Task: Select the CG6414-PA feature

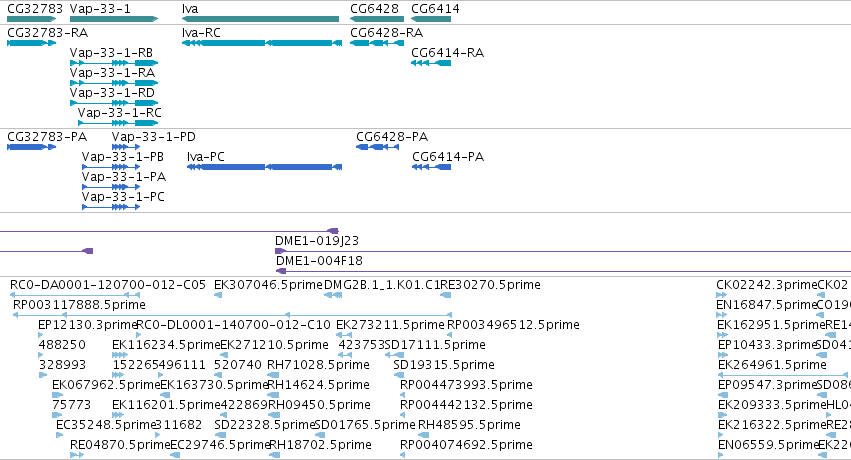Action: click(x=431, y=167)
